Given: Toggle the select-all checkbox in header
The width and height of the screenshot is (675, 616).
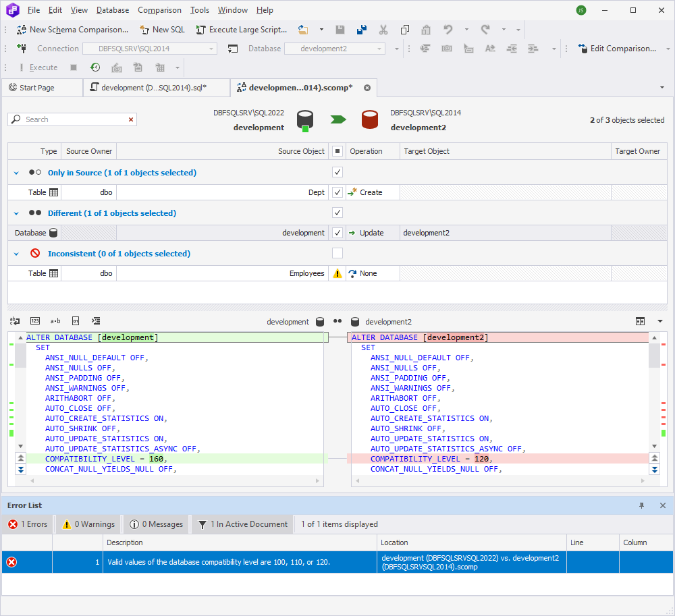Looking at the screenshot, I should click(337, 151).
